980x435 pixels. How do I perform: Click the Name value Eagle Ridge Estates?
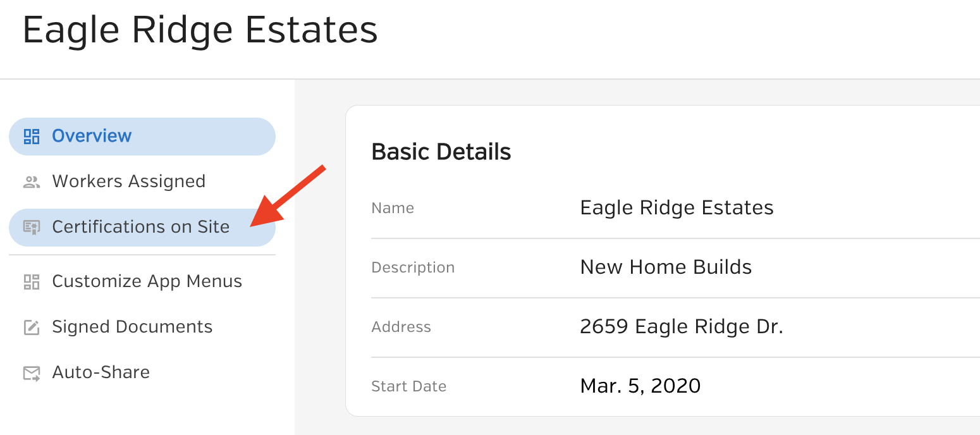(677, 208)
